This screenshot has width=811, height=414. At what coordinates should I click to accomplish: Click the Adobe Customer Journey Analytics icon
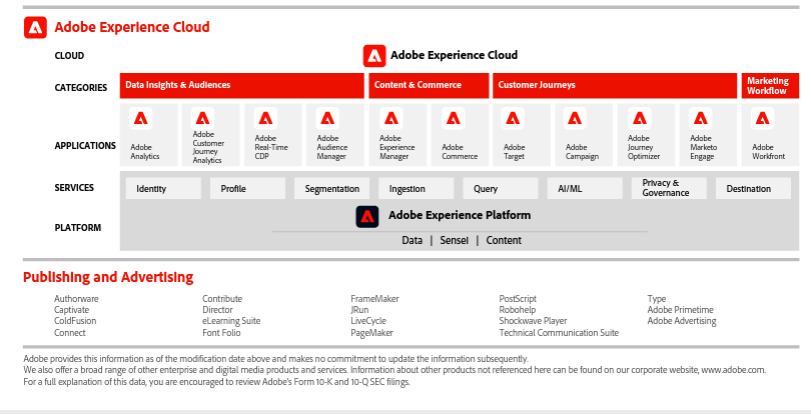click(203, 119)
